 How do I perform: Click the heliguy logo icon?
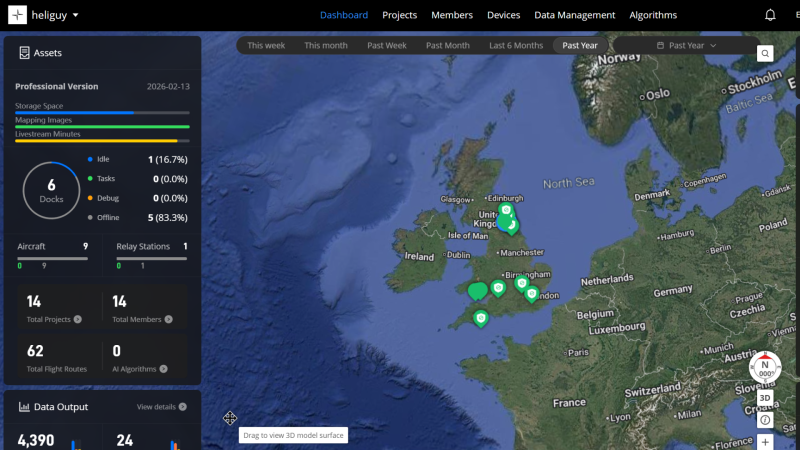coord(19,15)
